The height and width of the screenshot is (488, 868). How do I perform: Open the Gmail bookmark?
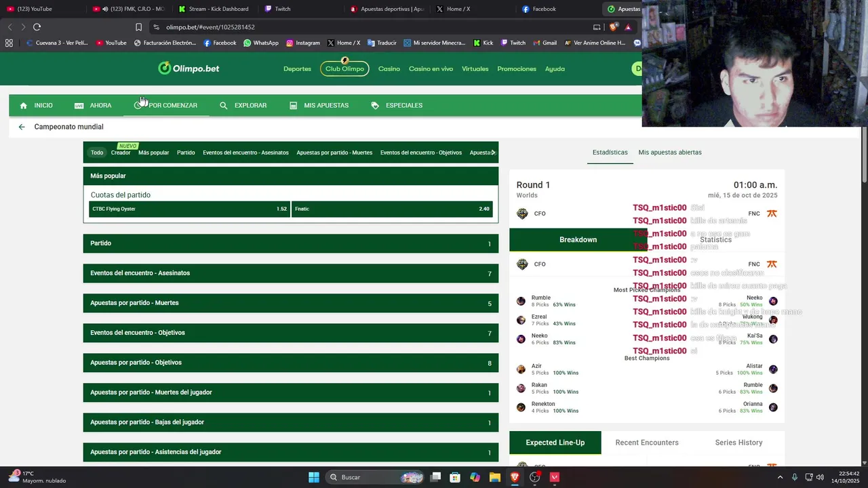click(544, 43)
